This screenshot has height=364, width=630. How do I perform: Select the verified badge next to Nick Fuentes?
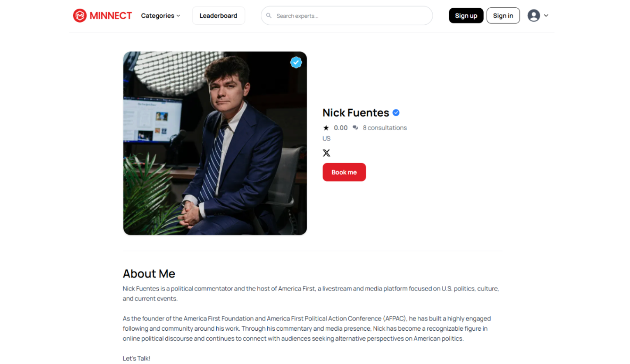pos(396,112)
